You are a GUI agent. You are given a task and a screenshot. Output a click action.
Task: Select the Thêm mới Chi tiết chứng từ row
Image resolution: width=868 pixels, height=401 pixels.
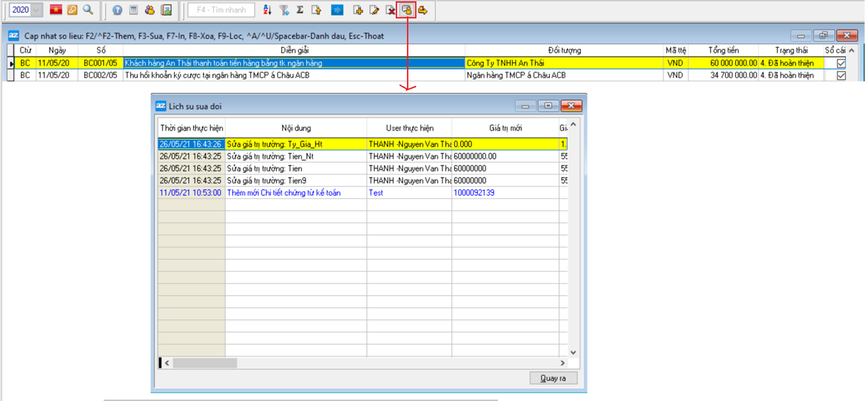tap(295, 192)
